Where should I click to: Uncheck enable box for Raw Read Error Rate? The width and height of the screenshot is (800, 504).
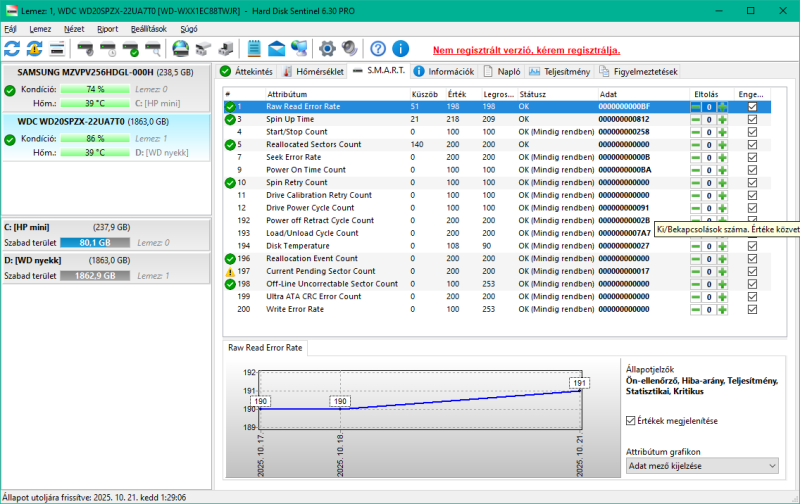(x=752, y=106)
